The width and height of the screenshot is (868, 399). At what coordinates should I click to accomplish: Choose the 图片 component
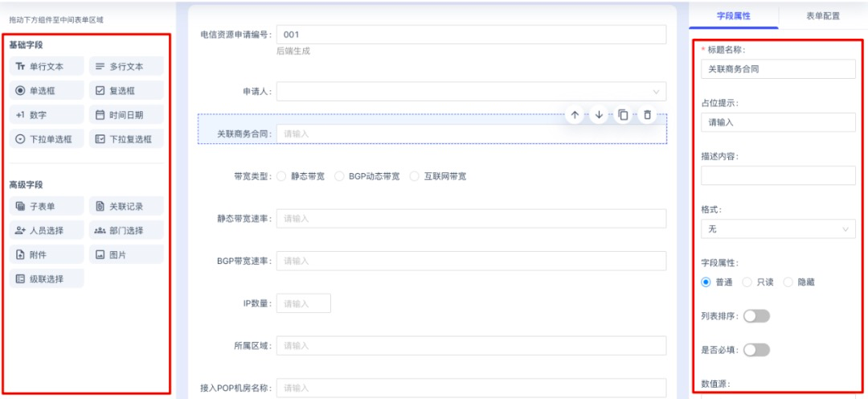pyautogui.click(x=126, y=254)
